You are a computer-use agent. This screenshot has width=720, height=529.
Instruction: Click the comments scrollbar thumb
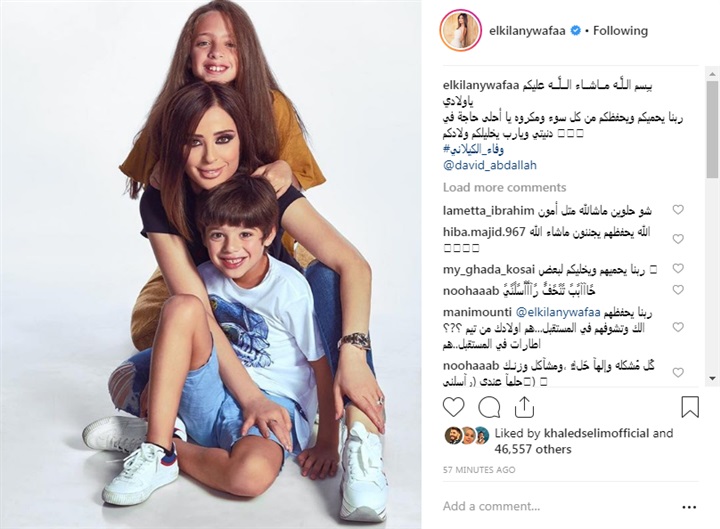(x=712, y=129)
